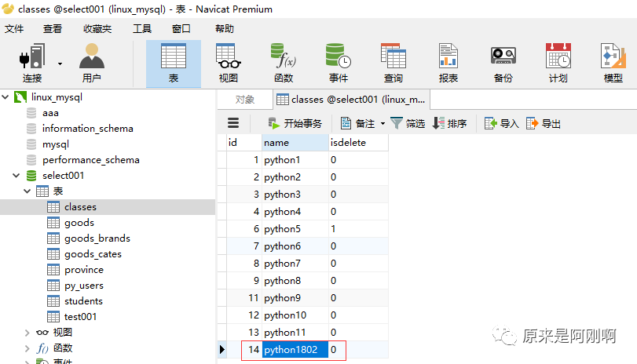
Task: Switch to the classes @select001 tab
Action: 351,100
